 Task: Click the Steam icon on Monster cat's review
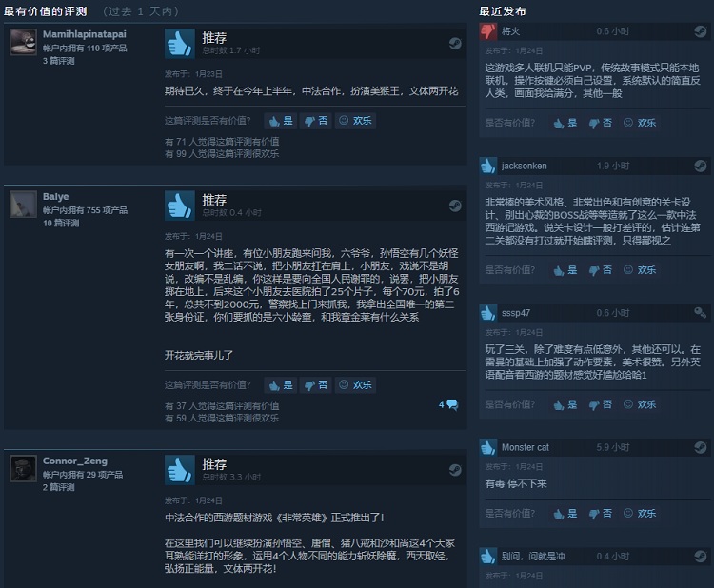click(700, 447)
